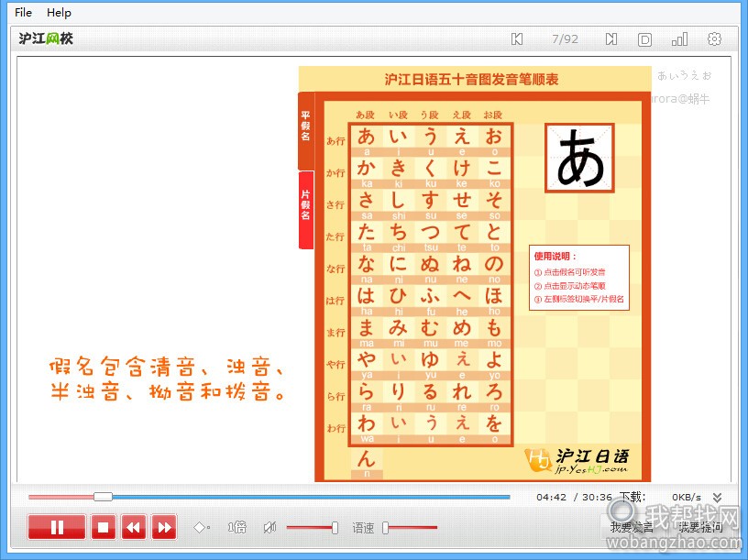748x560 pixels.
Task: Mute the audio speaker icon
Action: click(269, 527)
